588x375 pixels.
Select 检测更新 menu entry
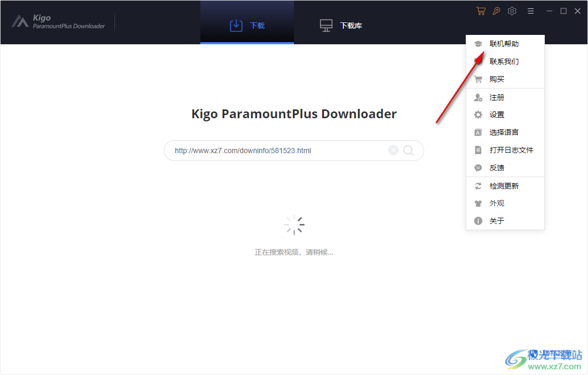[x=505, y=186]
